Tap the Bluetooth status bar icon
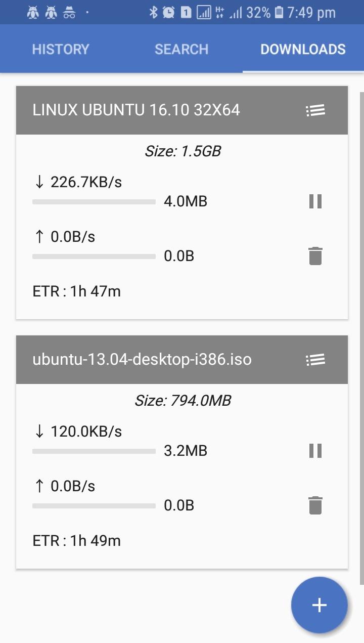This screenshot has height=643, width=364. [x=154, y=13]
